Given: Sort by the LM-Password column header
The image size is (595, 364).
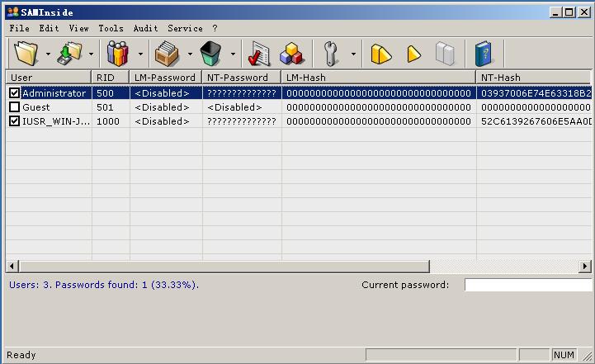Looking at the screenshot, I should click(165, 78).
